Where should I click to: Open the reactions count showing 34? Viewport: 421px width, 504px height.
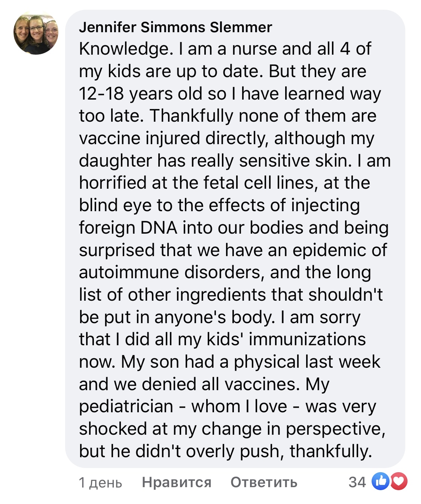[x=357, y=482]
